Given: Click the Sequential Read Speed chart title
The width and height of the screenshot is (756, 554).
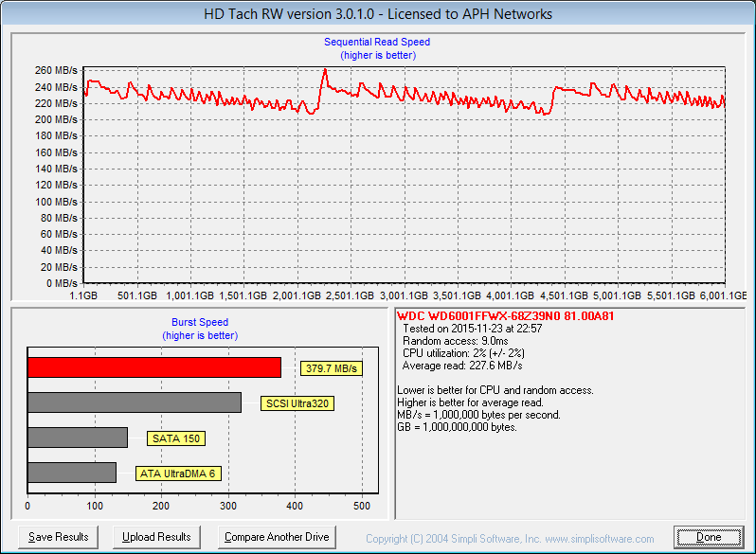Looking at the screenshot, I should click(x=377, y=43).
